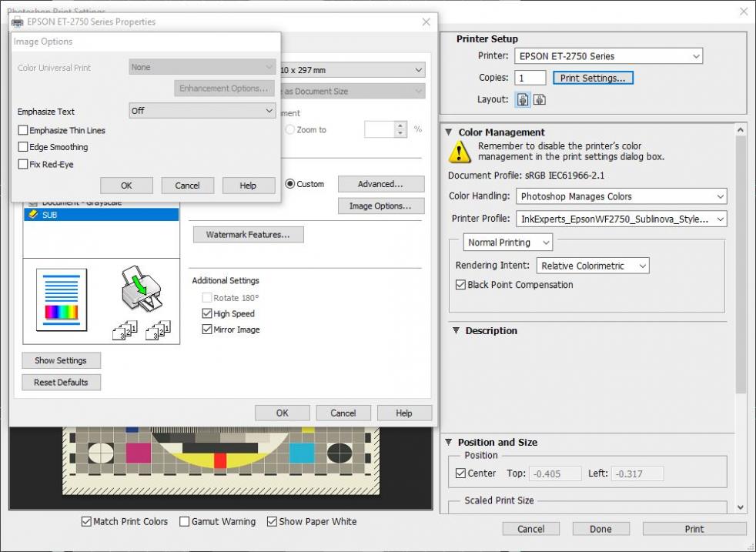The width and height of the screenshot is (756, 552).
Task: Close the EPSON ET-2750 Series Properties dialog
Action: point(427,22)
